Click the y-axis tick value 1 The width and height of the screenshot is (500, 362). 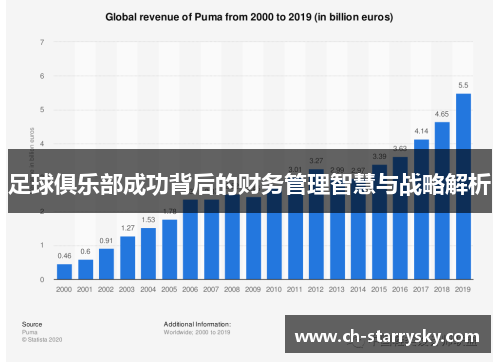[42, 245]
